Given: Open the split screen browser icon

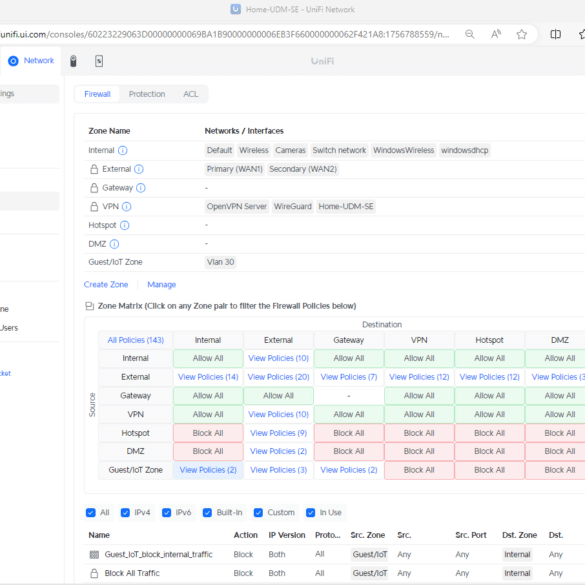Looking at the screenshot, I should pyautogui.click(x=556, y=34).
